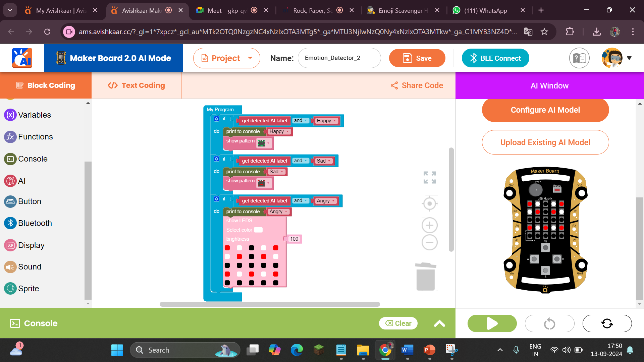Open the Bluetooth block category
Viewport: 644px width, 362px height.
point(35,223)
